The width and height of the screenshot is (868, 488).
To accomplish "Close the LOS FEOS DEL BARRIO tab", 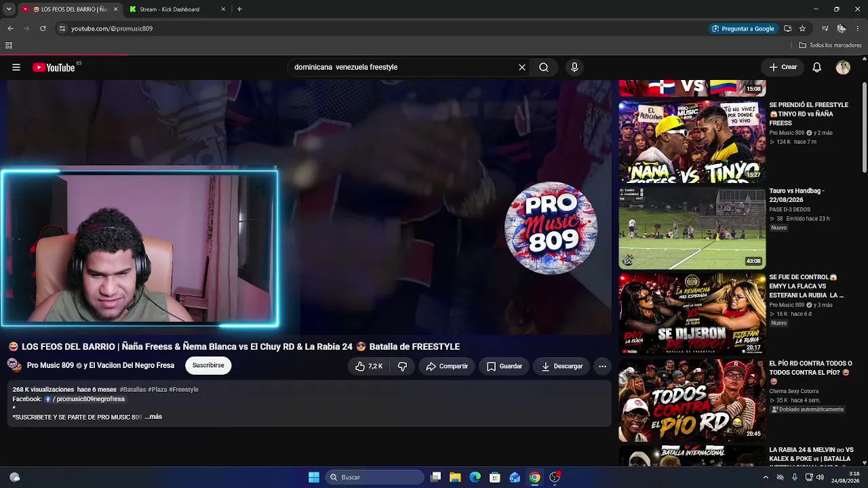I will [115, 9].
